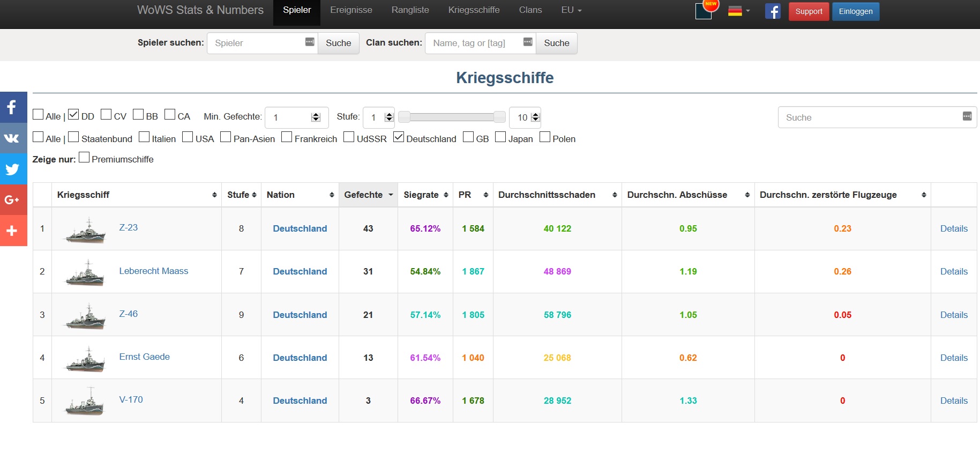980x452 pixels.
Task: Adjust Min. Gefechte stepper arrows
Action: tap(316, 117)
